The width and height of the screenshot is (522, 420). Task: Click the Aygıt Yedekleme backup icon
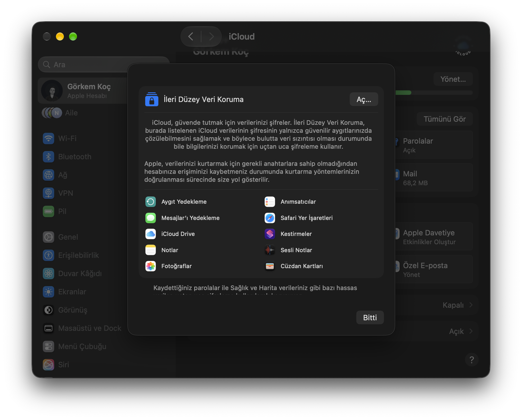(x=151, y=202)
